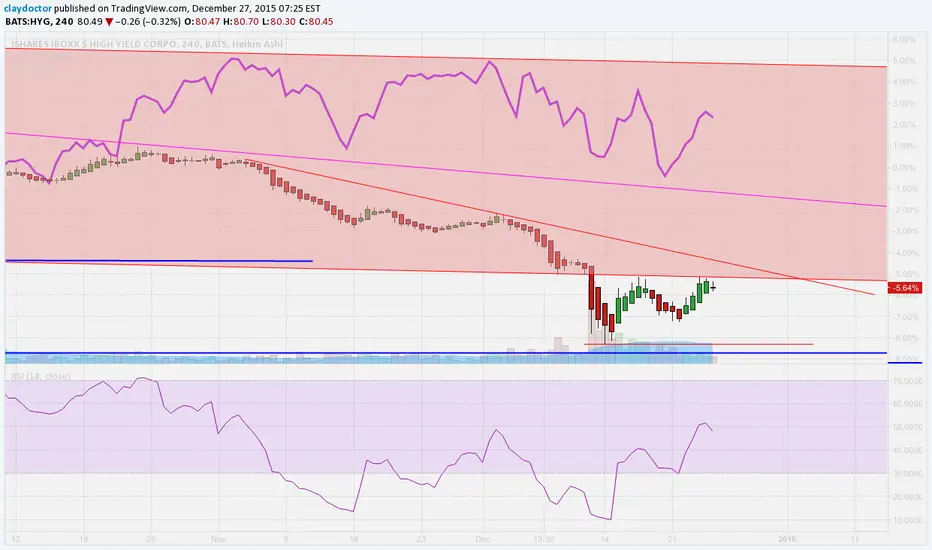Click the 0.00% price axis label
Image resolution: width=932 pixels, height=550 pixels.
(903, 168)
